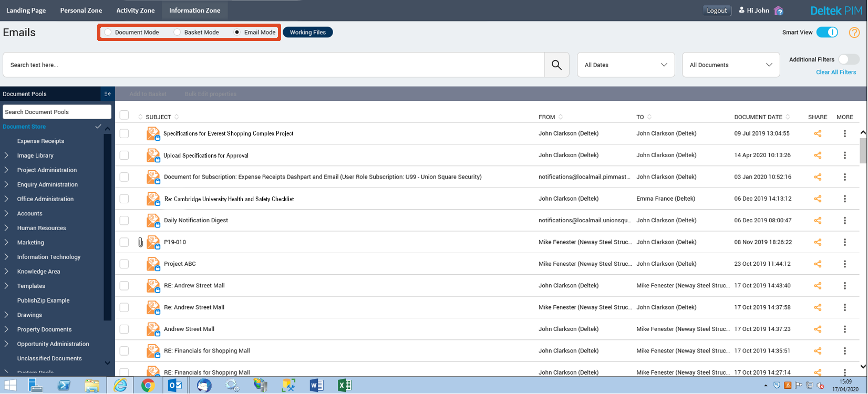This screenshot has width=868, height=394.
Task: Select Unclassified Documents pool
Action: pos(49,359)
